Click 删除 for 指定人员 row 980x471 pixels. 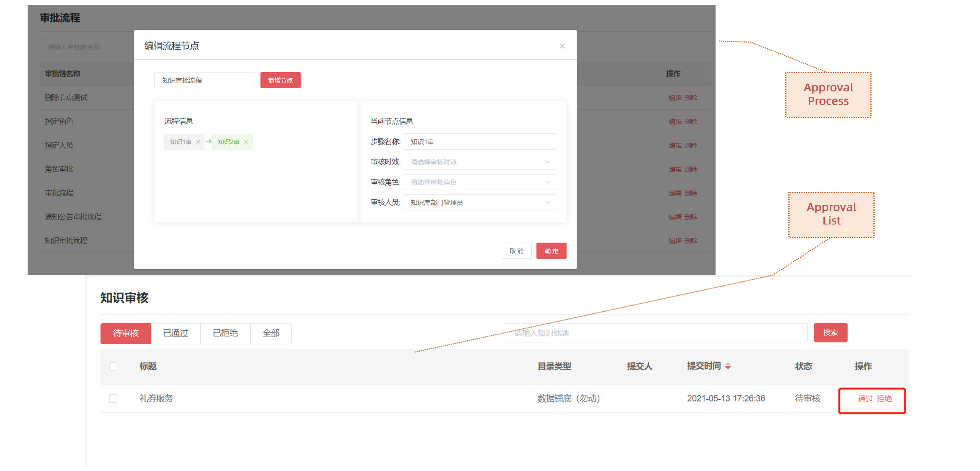(x=691, y=145)
